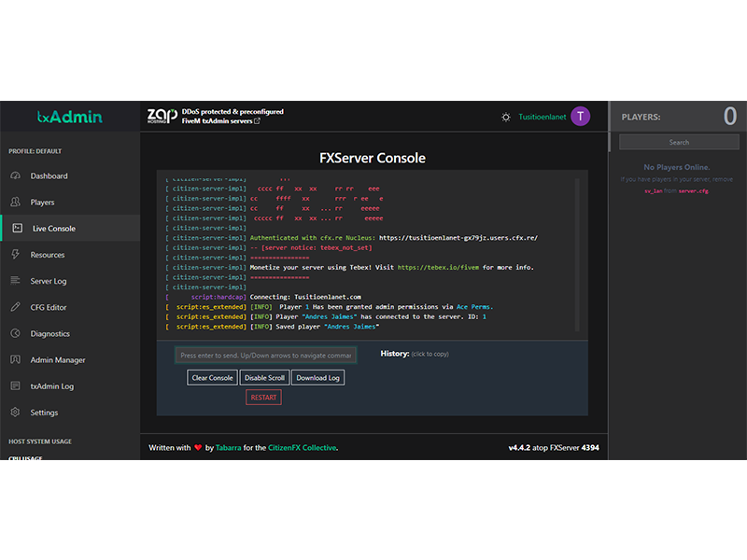The height and width of the screenshot is (560, 747).
Task: Click the Disable Scroll button
Action: coord(264,378)
